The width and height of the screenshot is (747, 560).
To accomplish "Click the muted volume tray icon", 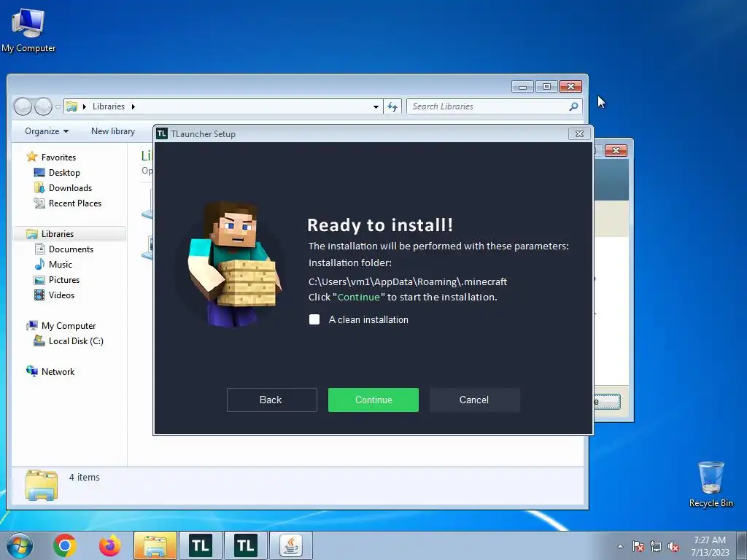I will 673,546.
